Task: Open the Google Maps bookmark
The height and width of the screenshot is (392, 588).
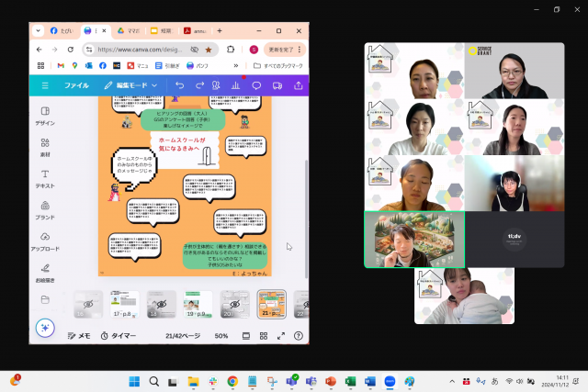Action: coord(74,65)
